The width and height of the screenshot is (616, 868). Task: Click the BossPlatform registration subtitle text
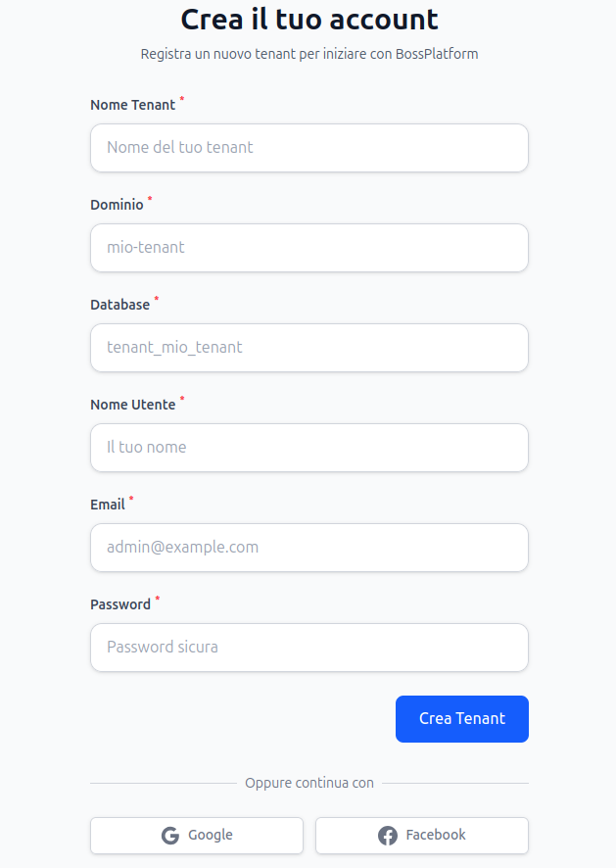click(309, 54)
